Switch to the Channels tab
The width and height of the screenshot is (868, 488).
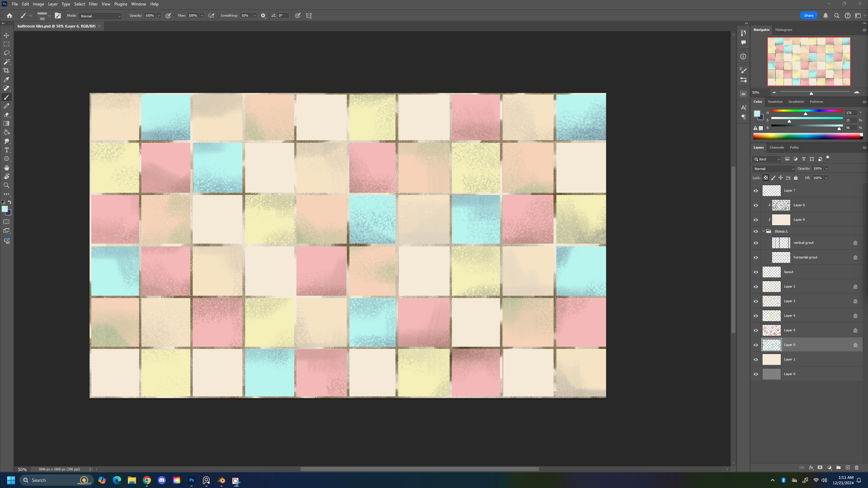point(776,147)
